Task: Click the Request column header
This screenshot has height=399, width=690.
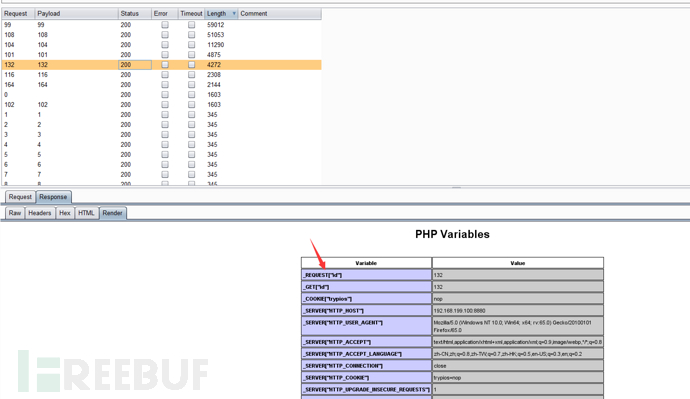Action: (x=18, y=14)
